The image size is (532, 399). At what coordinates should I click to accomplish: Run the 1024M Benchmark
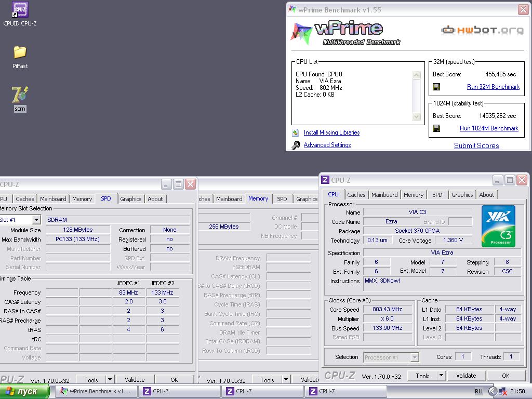pyautogui.click(x=489, y=128)
